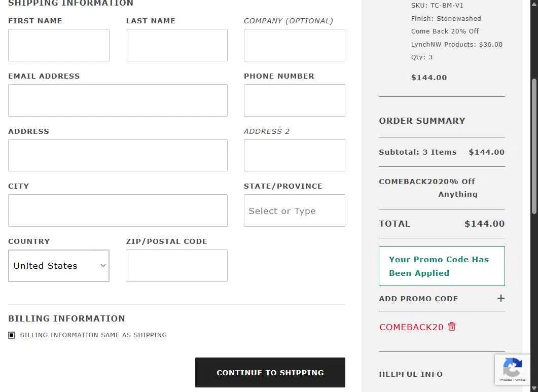Viewport: 538px width, 392px height.
Task: Continue to Shipping
Action: 270,372
